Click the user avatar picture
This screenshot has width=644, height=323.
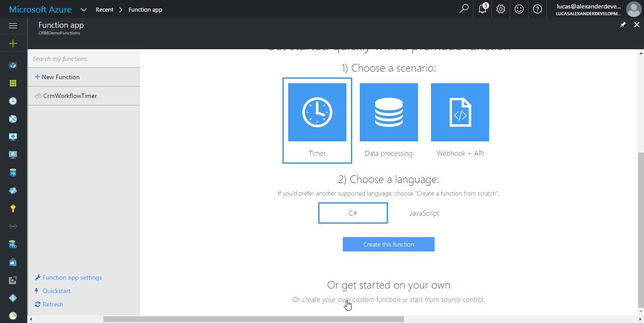633,9
